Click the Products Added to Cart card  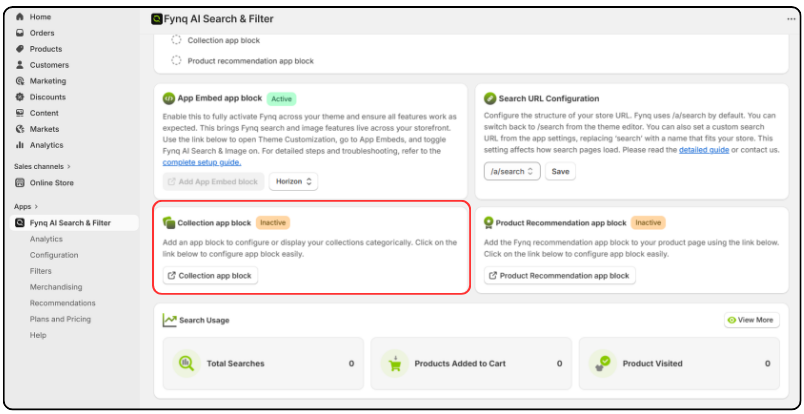tap(471, 363)
